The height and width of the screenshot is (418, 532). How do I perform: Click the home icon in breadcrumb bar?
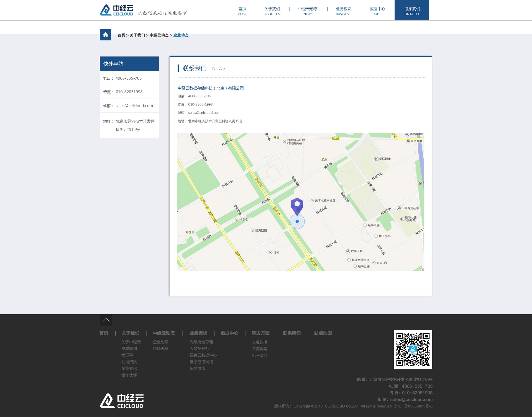pos(105,35)
